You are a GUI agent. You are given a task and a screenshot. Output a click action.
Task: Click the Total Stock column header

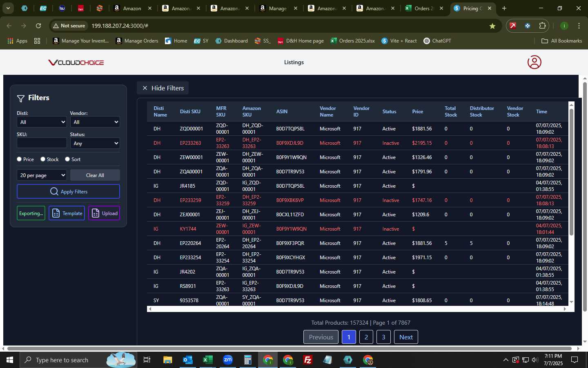pyautogui.click(x=451, y=112)
